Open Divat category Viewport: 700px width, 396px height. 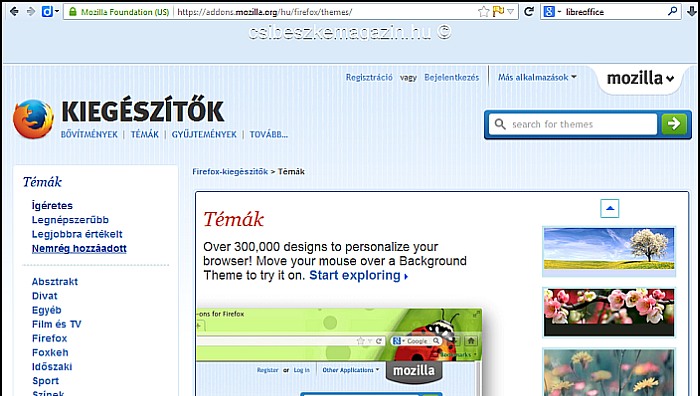(x=45, y=296)
